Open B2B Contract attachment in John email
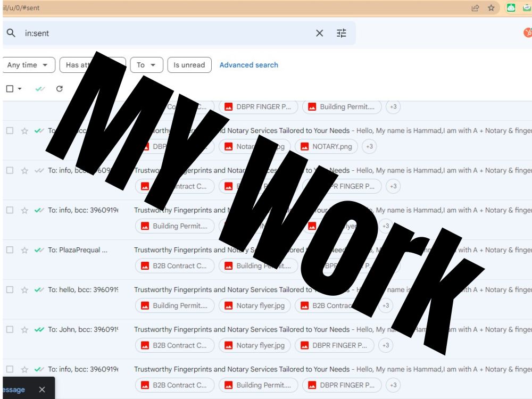Viewport: 532px width, 399px height. (174, 345)
